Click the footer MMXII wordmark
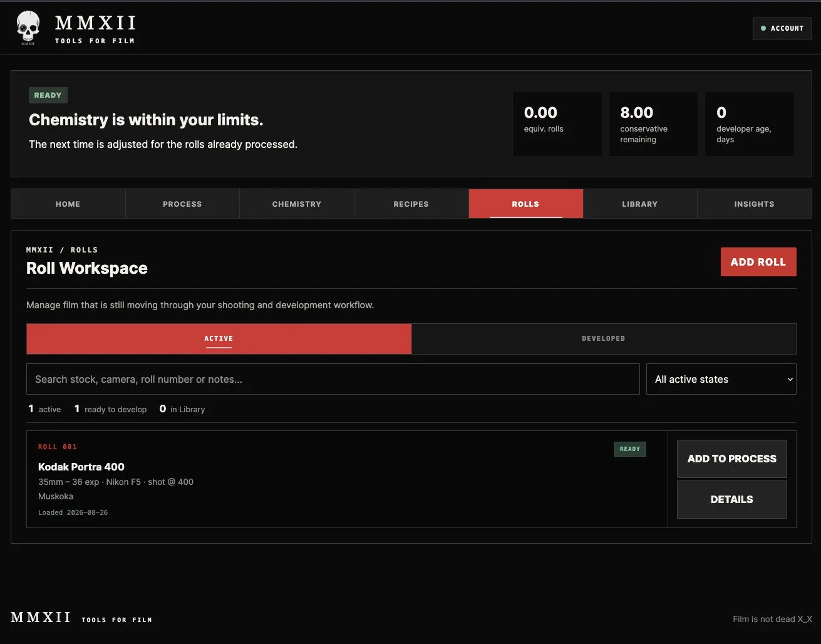The height and width of the screenshot is (644, 821). point(41,618)
